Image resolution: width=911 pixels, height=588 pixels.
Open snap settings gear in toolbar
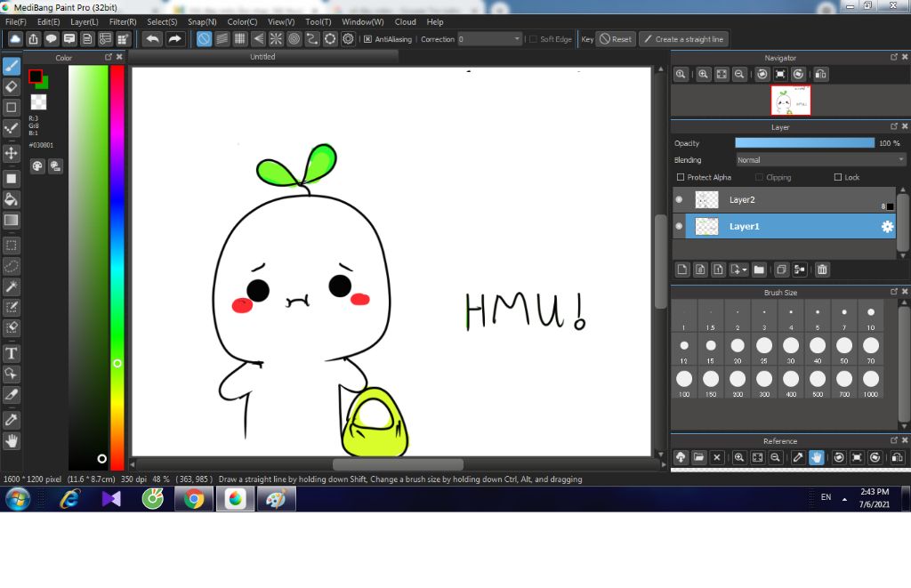coord(348,39)
